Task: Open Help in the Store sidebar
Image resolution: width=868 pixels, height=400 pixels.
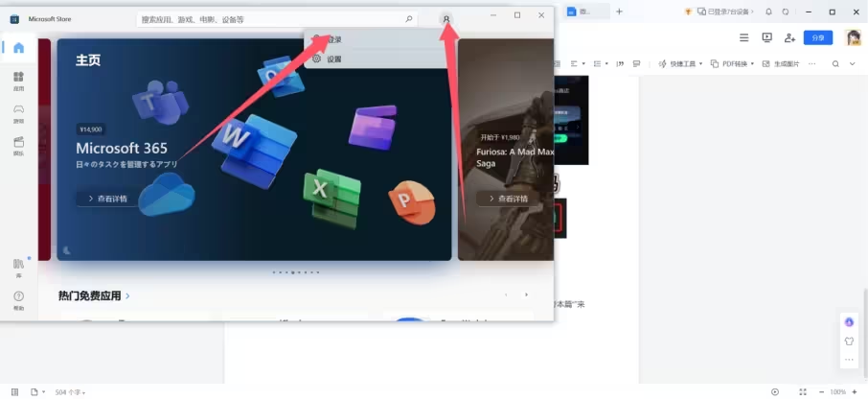Action: point(19,300)
